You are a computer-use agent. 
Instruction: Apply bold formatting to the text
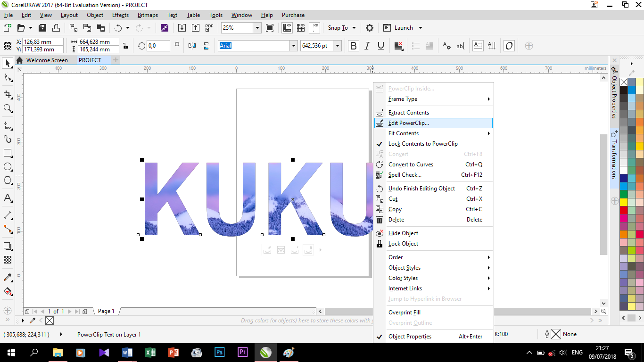pyautogui.click(x=353, y=46)
